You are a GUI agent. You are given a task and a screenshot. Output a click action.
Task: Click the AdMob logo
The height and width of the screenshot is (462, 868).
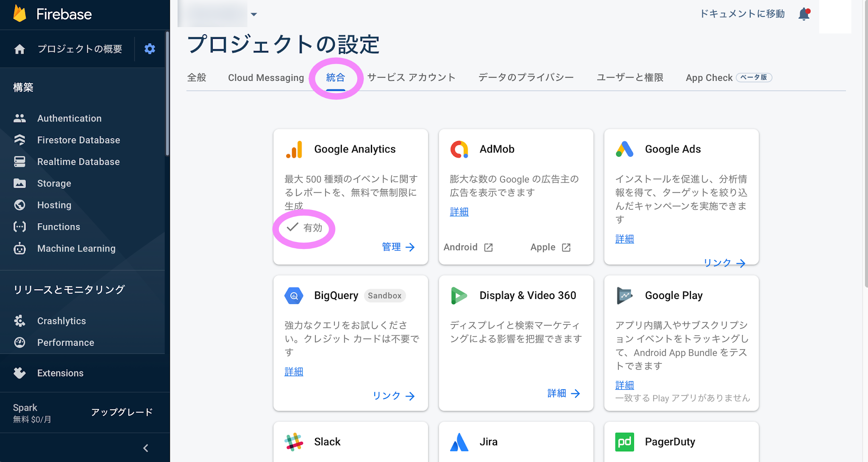pos(459,149)
